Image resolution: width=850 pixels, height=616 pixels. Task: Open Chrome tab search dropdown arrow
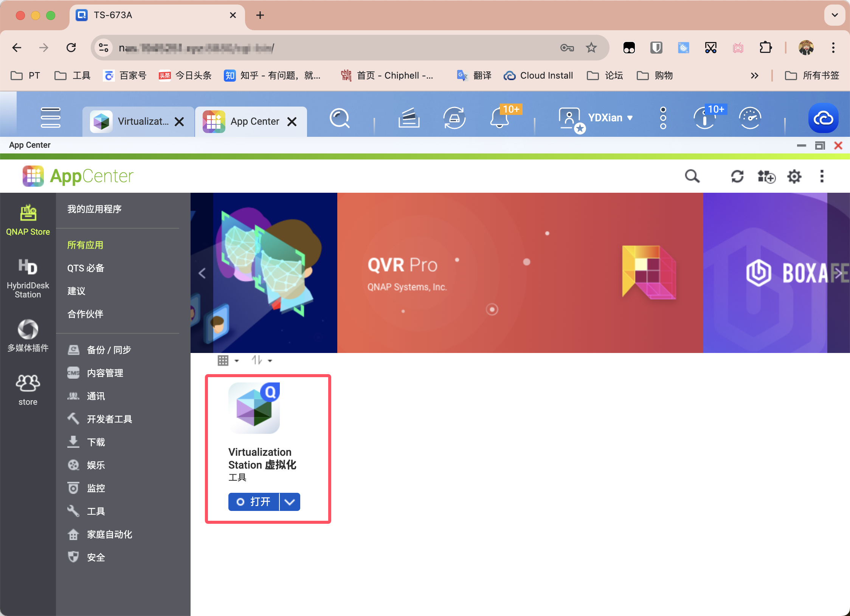pos(835,15)
